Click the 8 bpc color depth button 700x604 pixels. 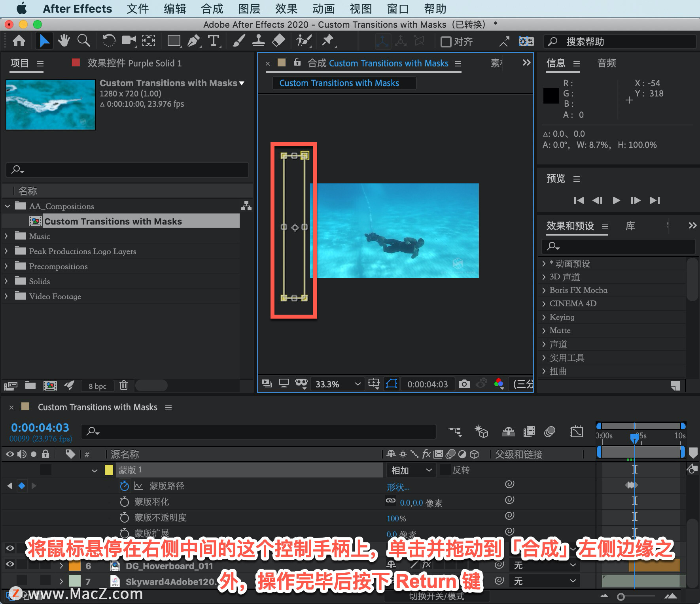pyautogui.click(x=97, y=386)
